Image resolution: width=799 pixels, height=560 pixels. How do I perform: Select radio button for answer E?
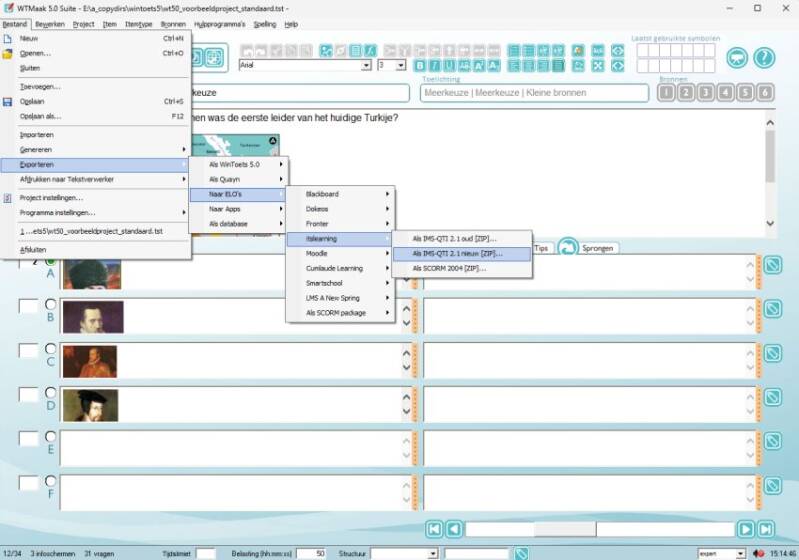point(50,437)
